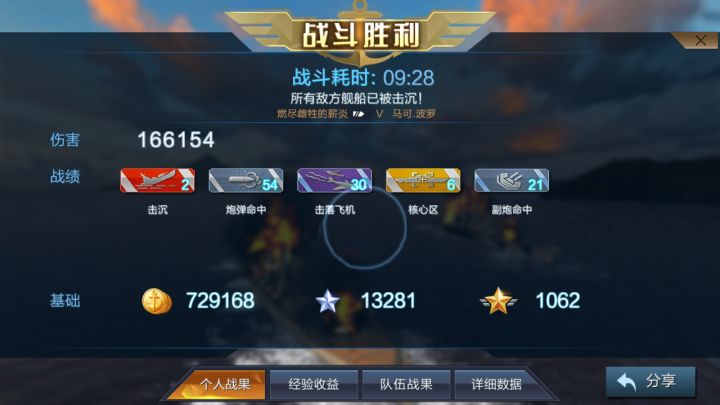Click the player name 燃尽雌性的薪炎
The height and width of the screenshot is (405, 720).
312,113
